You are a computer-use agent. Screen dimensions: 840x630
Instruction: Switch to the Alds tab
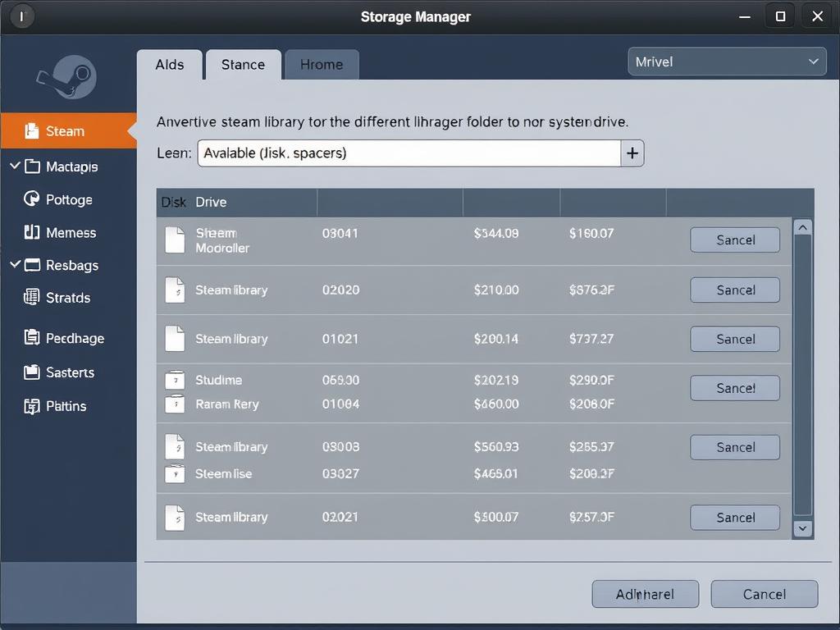coord(170,65)
